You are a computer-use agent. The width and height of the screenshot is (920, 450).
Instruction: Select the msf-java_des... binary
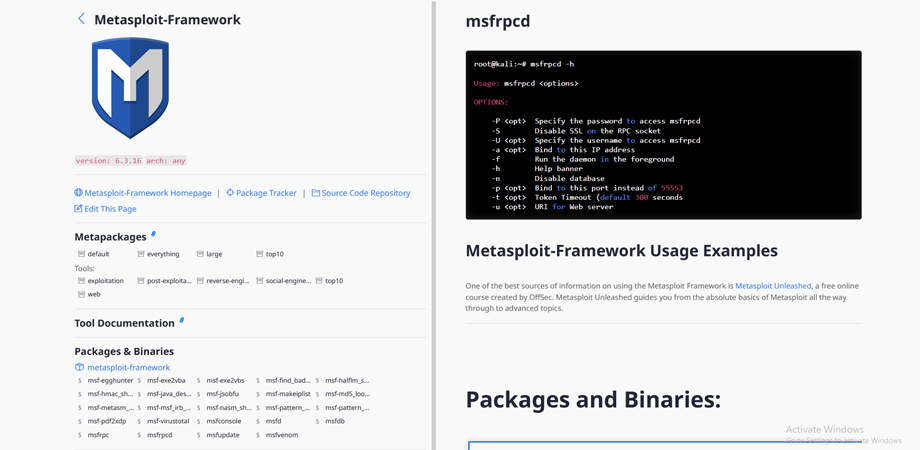169,394
